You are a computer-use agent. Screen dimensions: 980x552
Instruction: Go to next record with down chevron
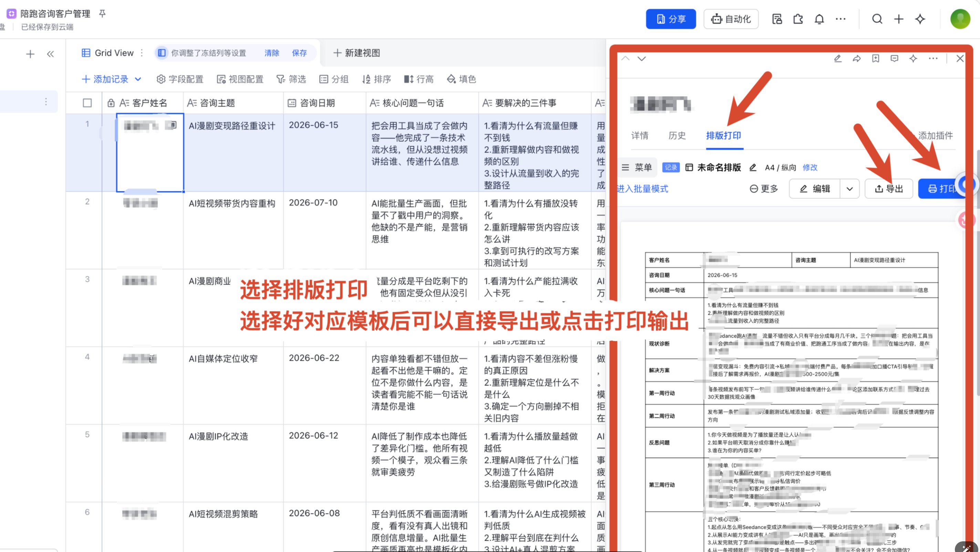[x=642, y=59]
